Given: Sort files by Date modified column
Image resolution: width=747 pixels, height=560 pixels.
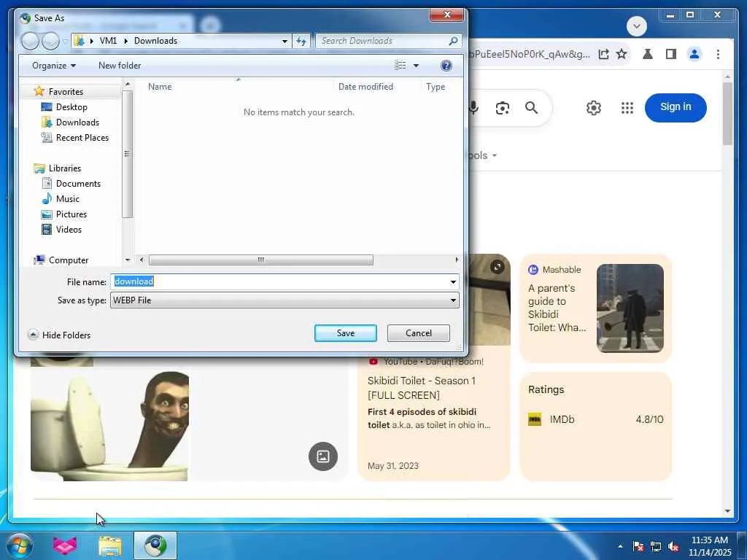Looking at the screenshot, I should [x=365, y=87].
